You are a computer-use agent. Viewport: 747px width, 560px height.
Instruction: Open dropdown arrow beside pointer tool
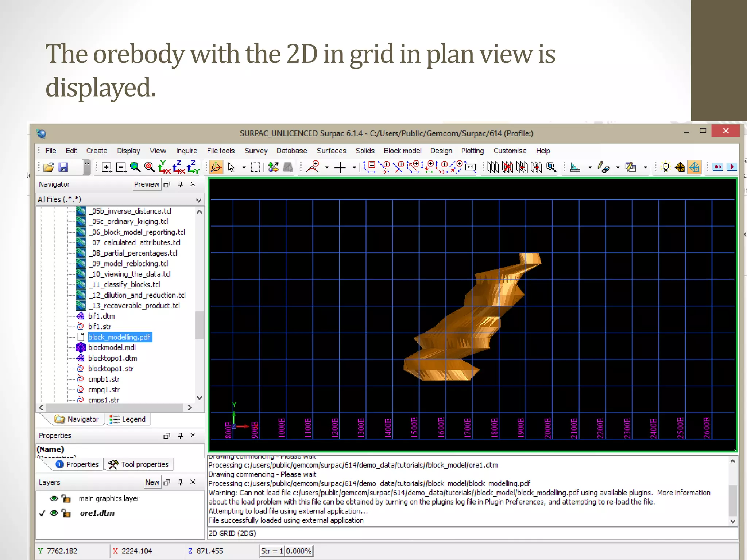click(244, 168)
